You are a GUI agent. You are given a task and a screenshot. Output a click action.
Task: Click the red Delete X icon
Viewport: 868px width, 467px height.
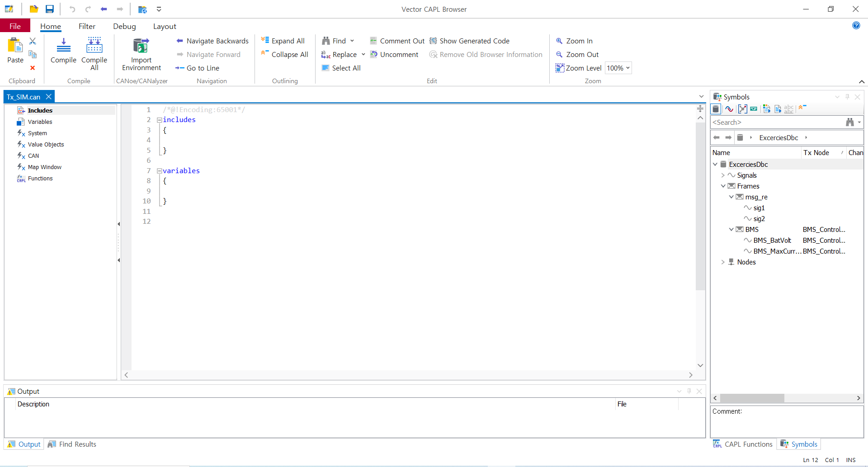(x=33, y=68)
